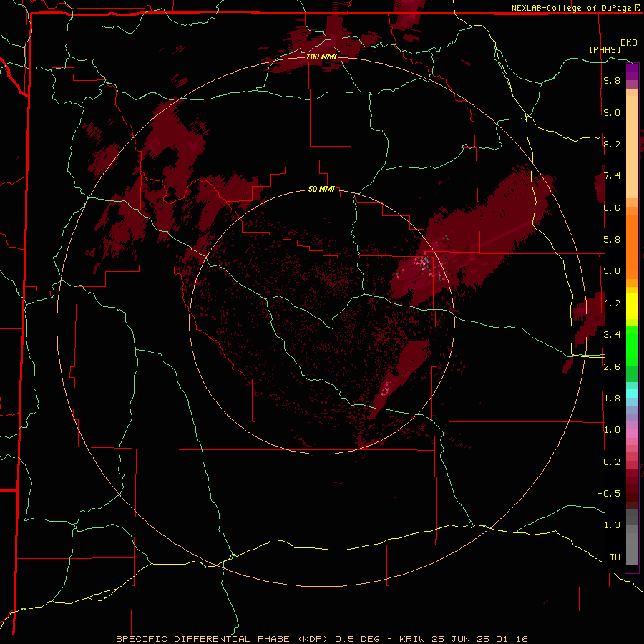
Task: Click the -1.3 color scale value
Action: point(609,525)
